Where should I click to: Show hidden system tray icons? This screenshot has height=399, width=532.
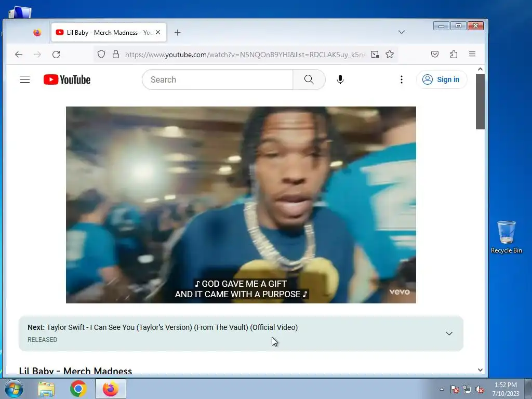tap(442, 389)
